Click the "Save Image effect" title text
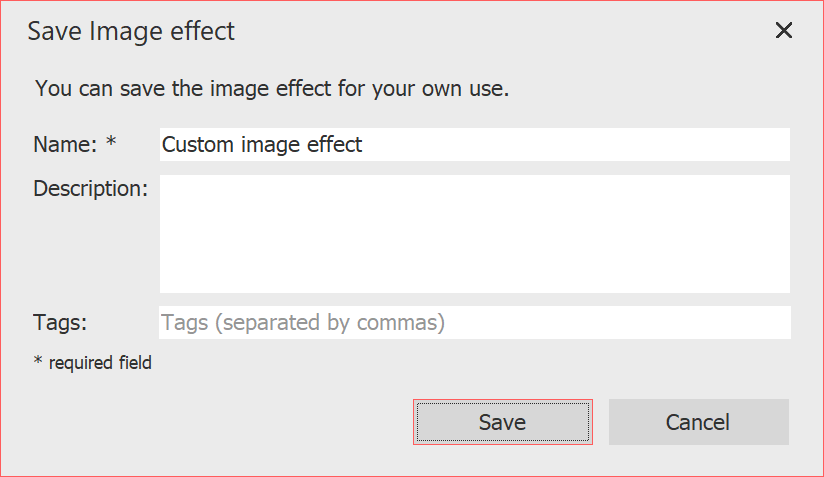 point(131,31)
